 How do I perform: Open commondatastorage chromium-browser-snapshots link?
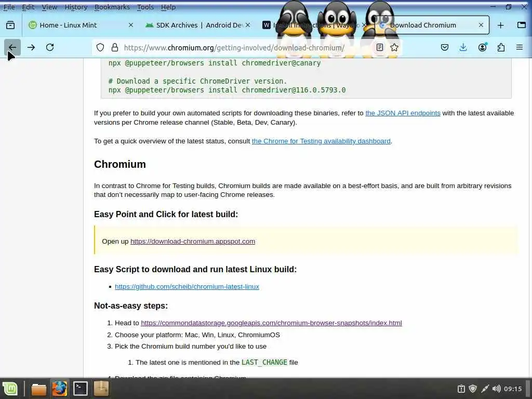(271, 323)
